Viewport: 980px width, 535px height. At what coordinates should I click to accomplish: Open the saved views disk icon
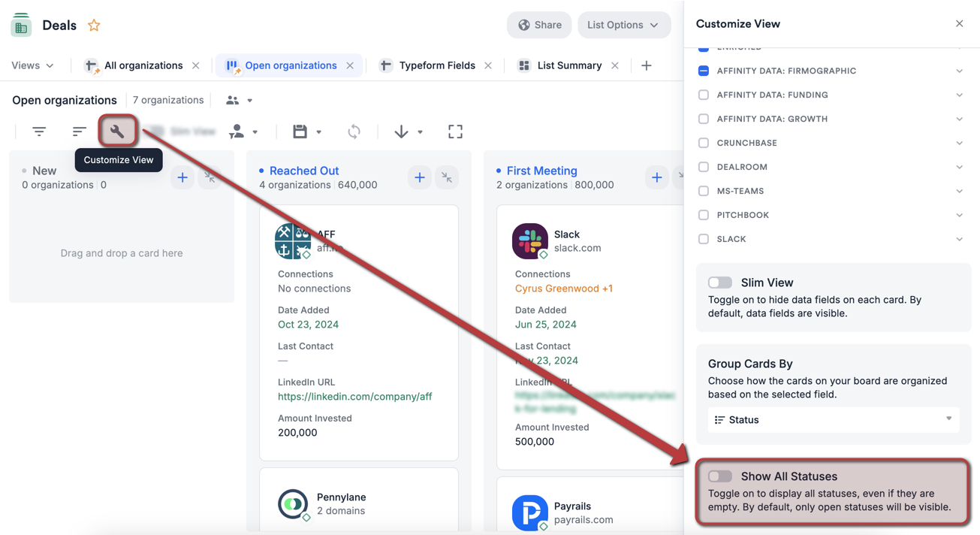point(300,131)
